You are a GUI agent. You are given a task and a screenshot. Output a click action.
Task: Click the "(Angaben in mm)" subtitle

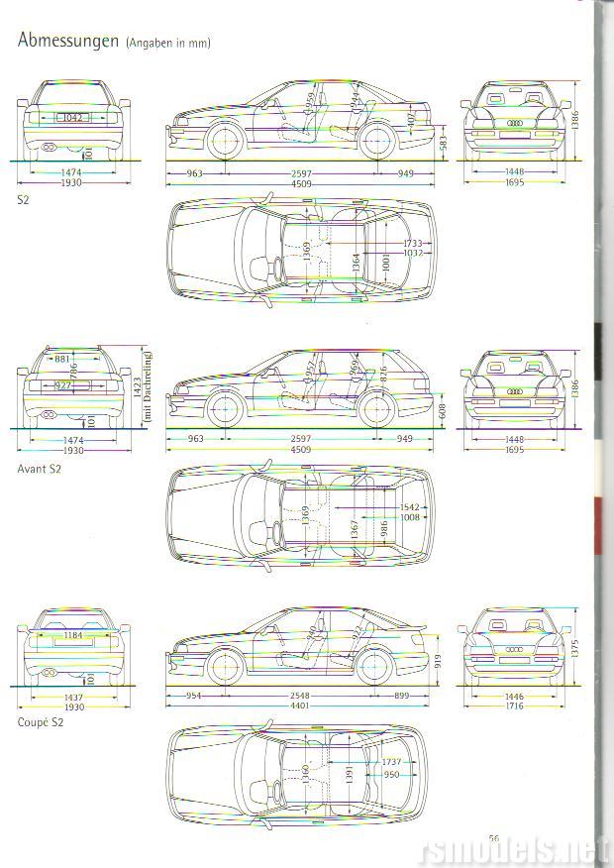[x=168, y=44]
